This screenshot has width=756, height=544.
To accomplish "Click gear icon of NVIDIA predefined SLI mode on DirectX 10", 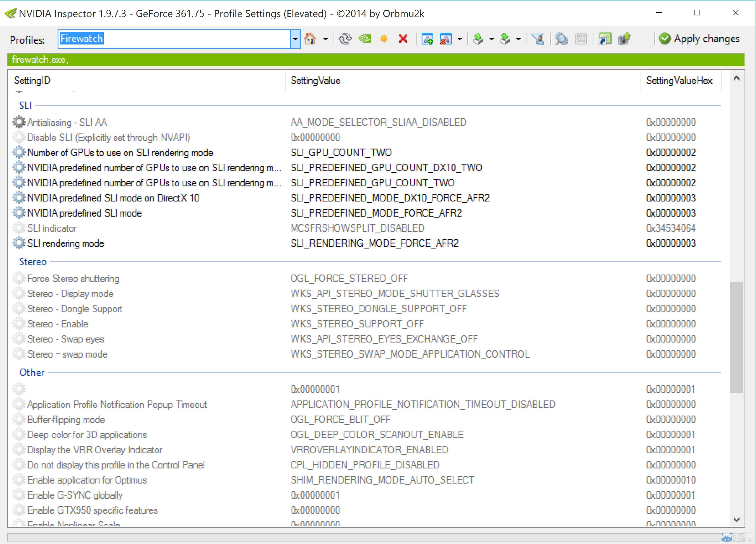I will 19,198.
